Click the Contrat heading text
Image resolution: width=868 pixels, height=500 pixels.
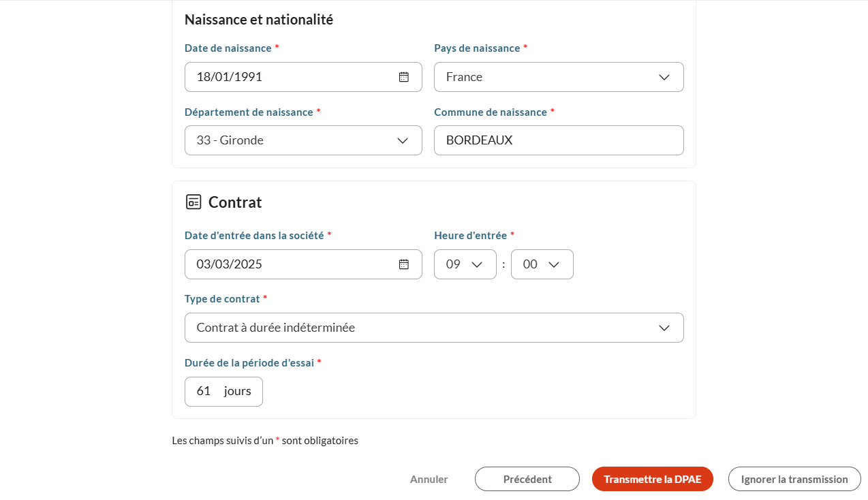235,202
